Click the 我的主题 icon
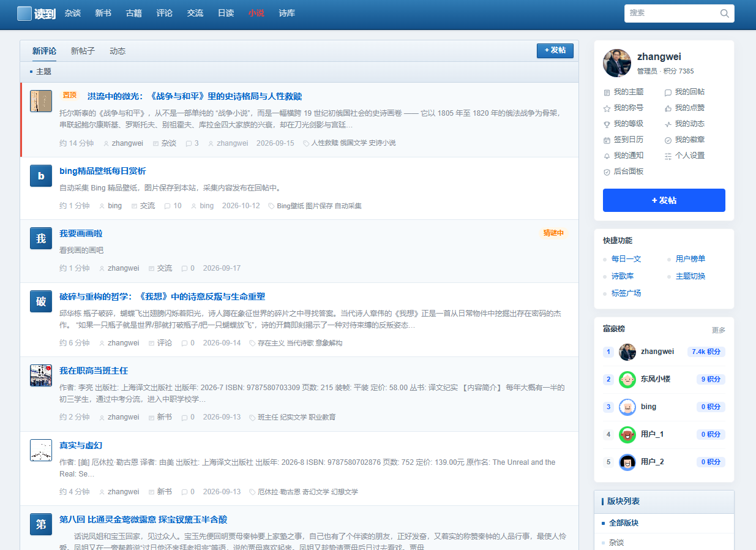Screen dimensions: 756x550 pos(607,92)
